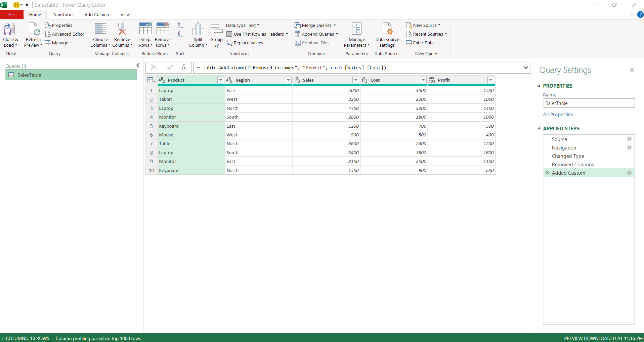
Task: Open Data source settings
Action: pyautogui.click(x=387, y=35)
